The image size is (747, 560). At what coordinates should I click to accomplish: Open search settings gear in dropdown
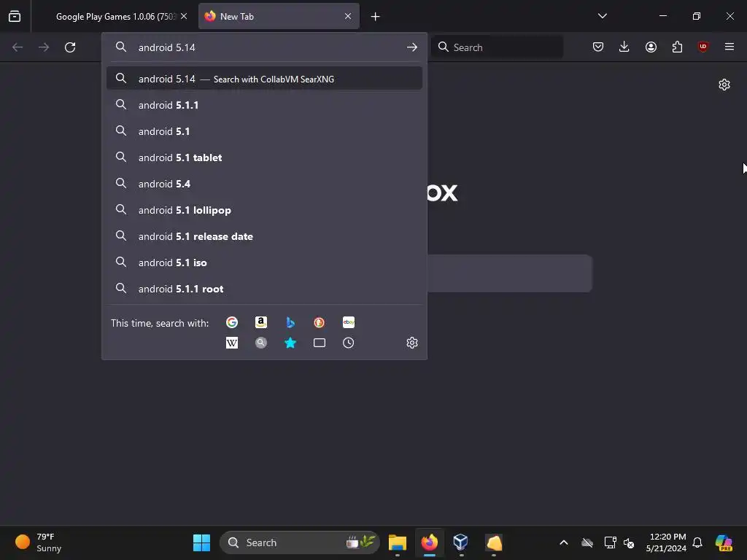(x=412, y=343)
